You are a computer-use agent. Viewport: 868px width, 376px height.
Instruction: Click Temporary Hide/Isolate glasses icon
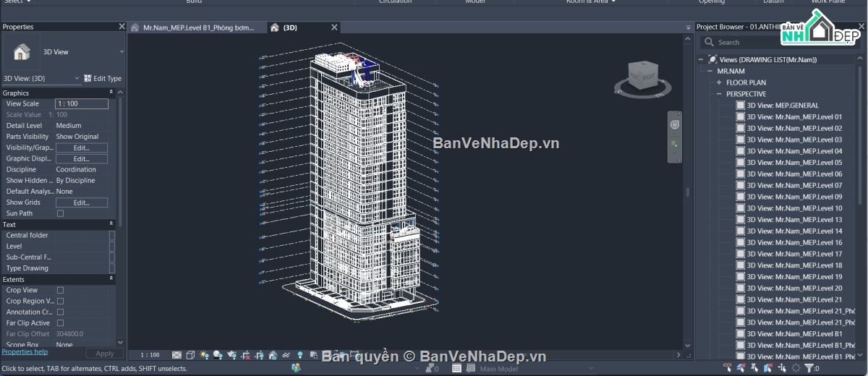pyautogui.click(x=286, y=355)
